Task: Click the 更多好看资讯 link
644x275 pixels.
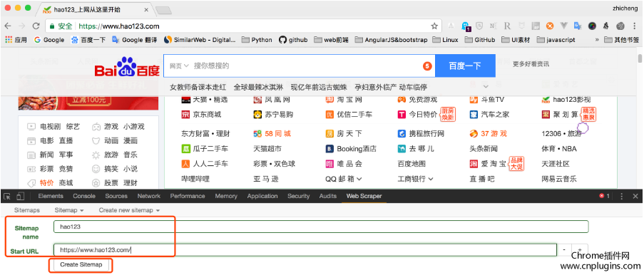Action: pyautogui.click(x=531, y=64)
